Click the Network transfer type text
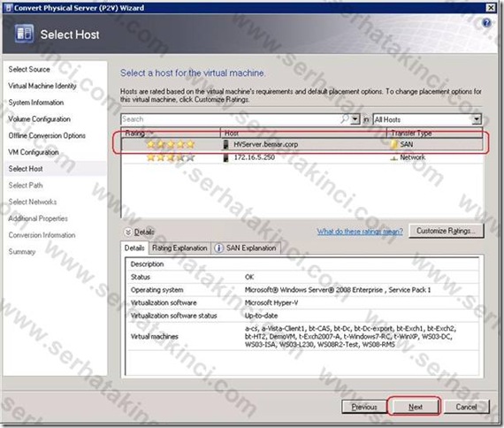 pos(412,157)
